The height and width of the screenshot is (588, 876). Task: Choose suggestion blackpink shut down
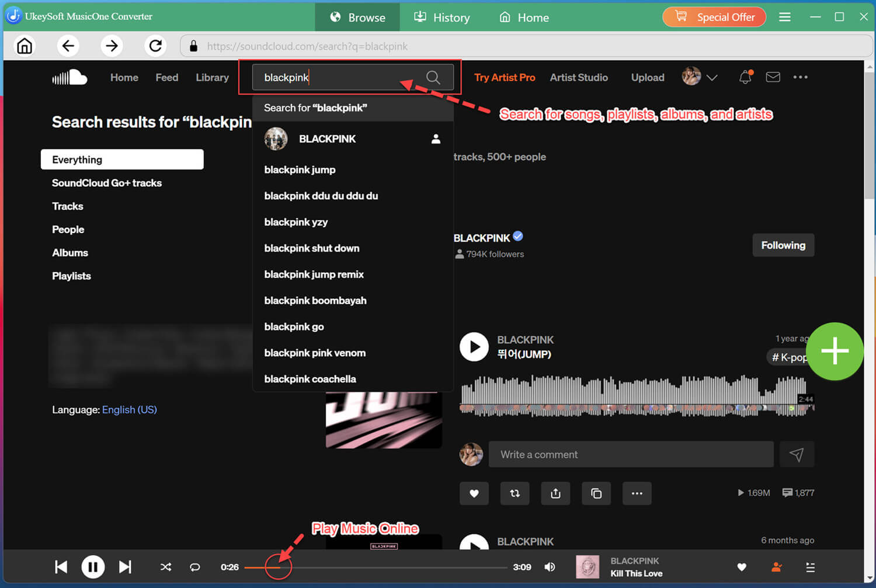coord(353,248)
